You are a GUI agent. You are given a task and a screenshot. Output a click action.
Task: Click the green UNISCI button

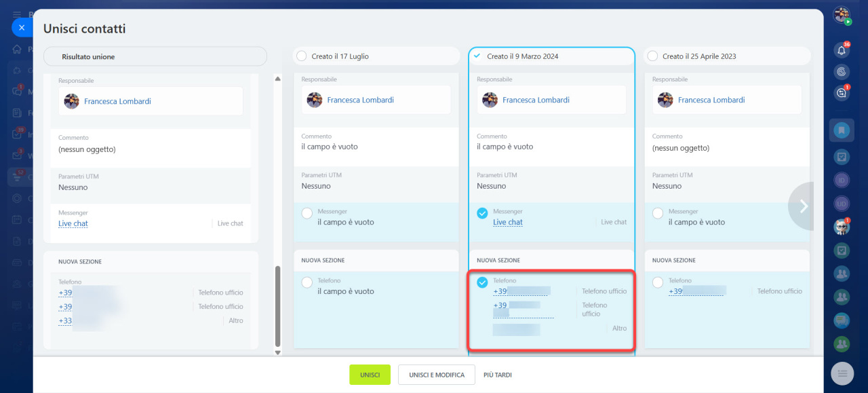pos(370,375)
